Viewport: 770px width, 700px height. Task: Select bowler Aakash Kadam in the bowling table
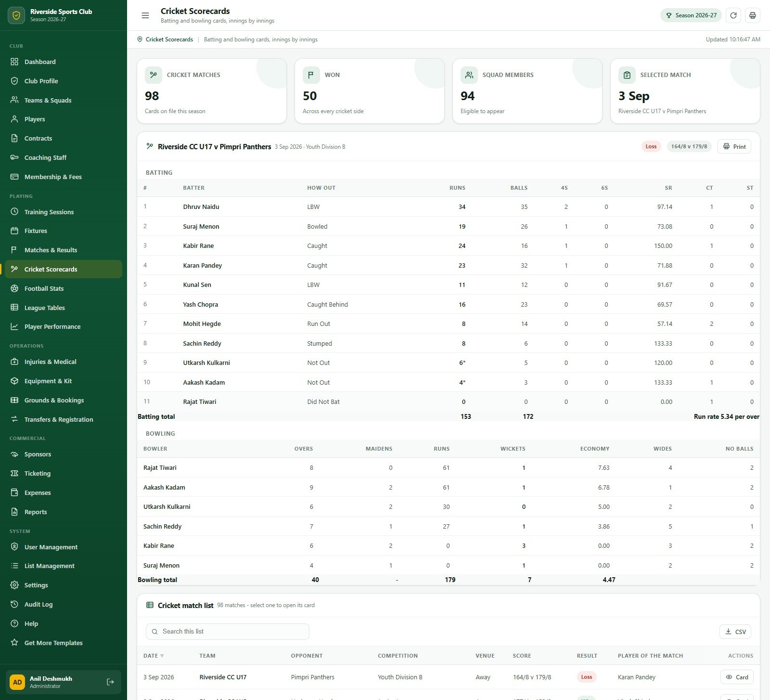164,487
